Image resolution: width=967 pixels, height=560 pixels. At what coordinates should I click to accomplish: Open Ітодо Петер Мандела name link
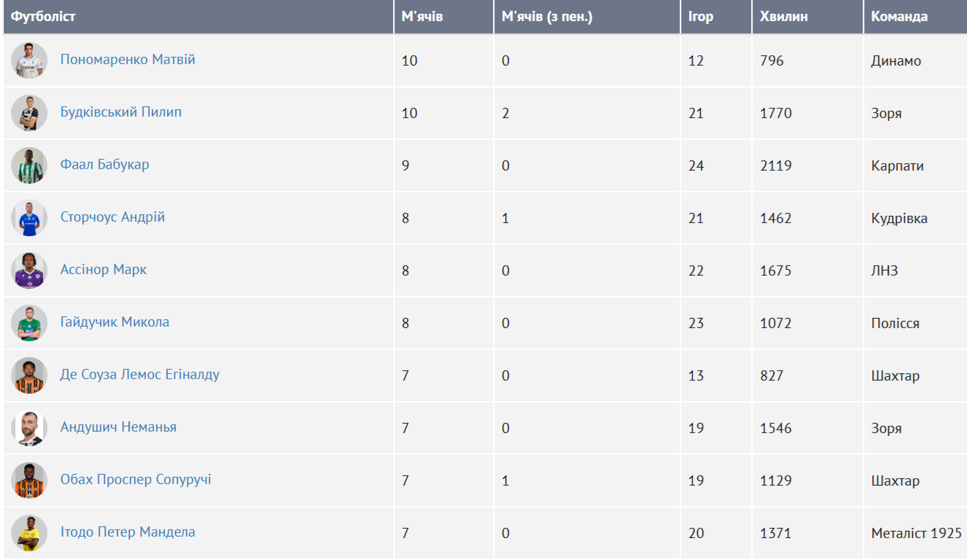pyautogui.click(x=128, y=532)
